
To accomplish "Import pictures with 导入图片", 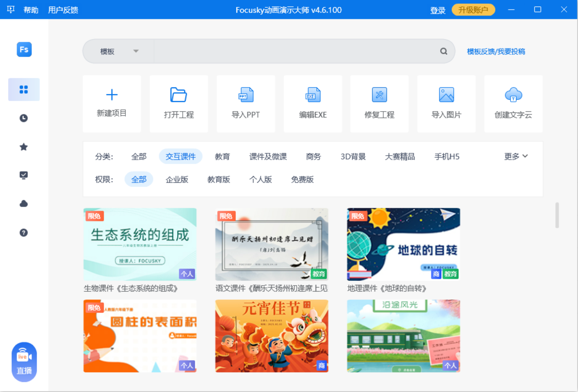I will (x=446, y=104).
